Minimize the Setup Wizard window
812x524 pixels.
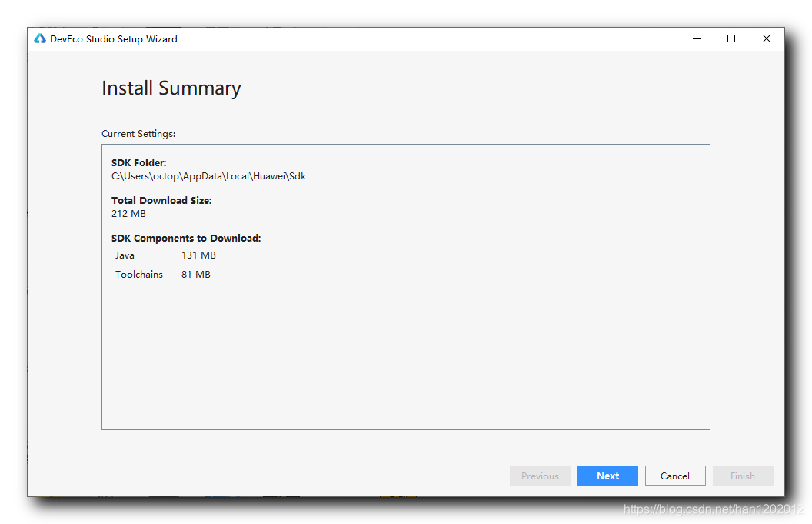[x=697, y=39]
